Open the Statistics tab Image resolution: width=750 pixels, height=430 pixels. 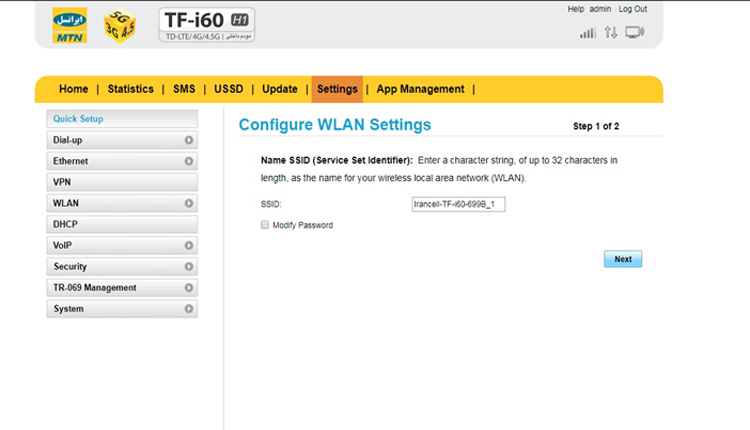point(130,89)
